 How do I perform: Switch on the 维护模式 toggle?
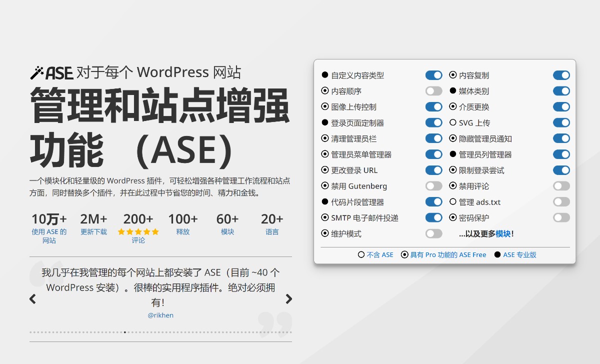433,233
